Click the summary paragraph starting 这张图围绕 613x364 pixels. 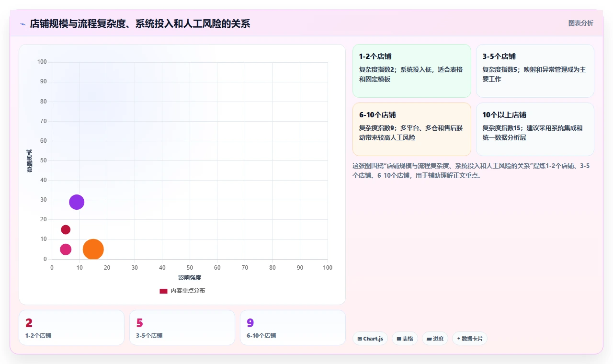[471, 171]
